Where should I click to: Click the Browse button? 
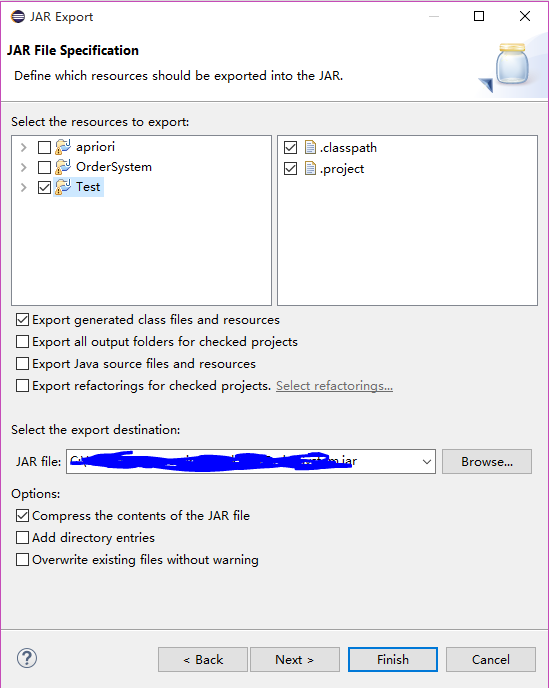point(487,462)
